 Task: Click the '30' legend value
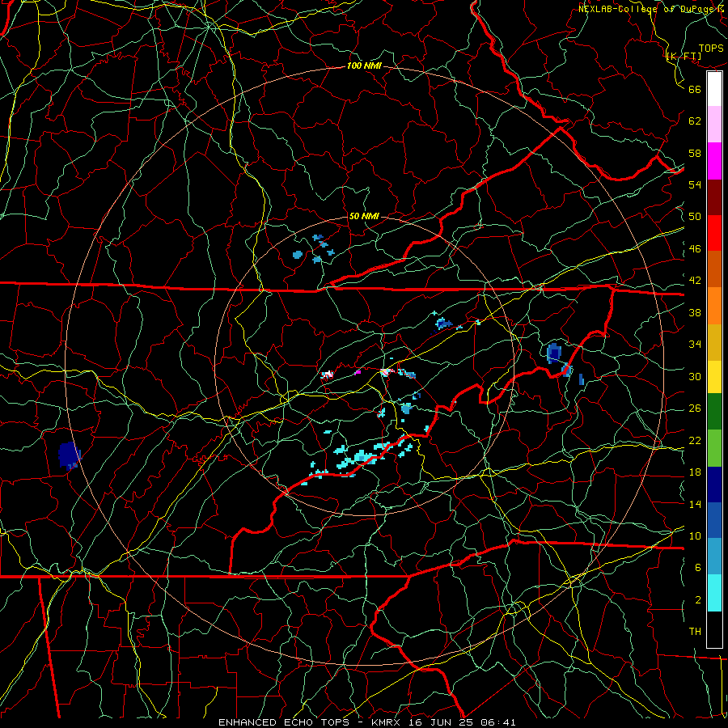695,376
